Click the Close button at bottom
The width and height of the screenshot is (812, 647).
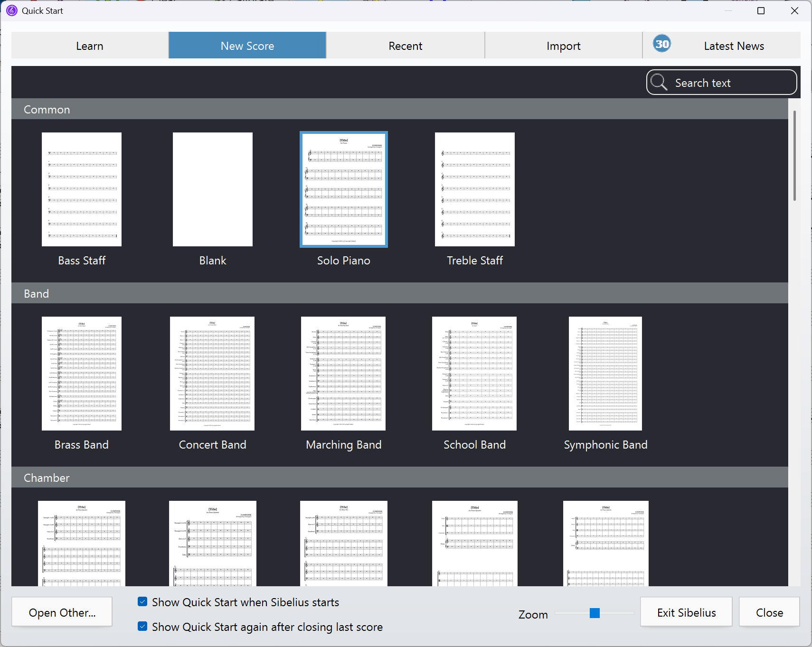(769, 612)
